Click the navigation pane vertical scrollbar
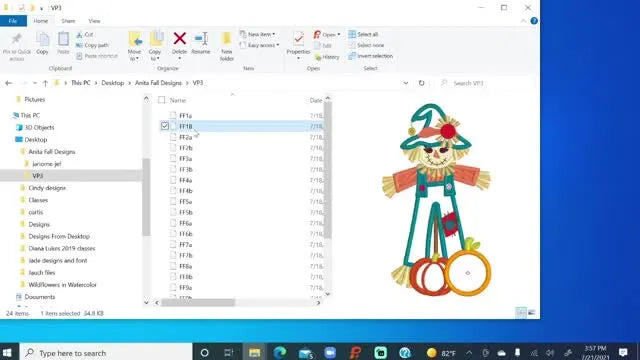Viewport: 640px width, 360px height. 146,197
